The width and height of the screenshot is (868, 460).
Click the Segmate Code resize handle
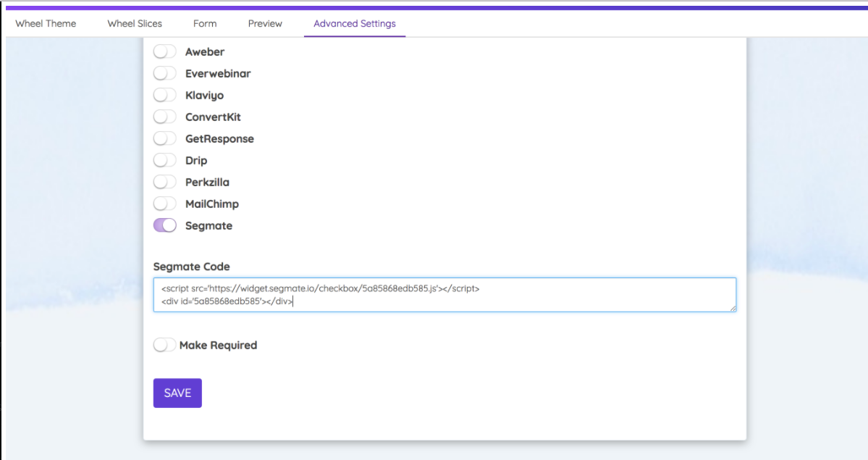click(733, 308)
